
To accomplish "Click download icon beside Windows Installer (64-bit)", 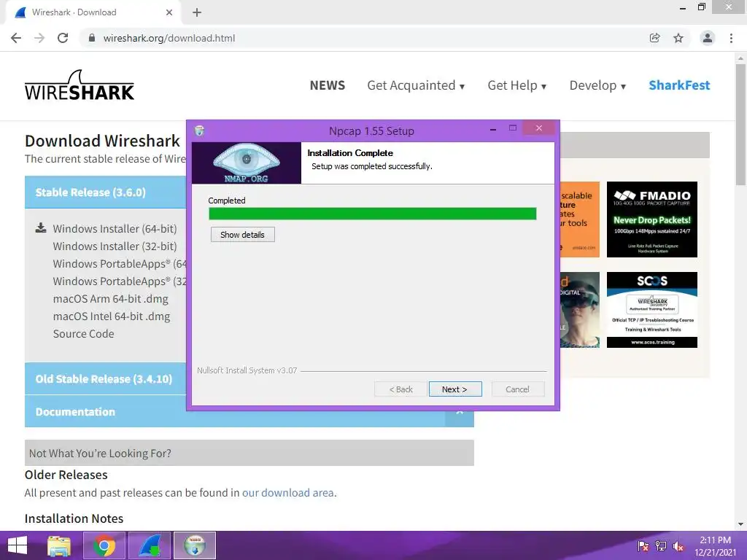I will pyautogui.click(x=41, y=228).
